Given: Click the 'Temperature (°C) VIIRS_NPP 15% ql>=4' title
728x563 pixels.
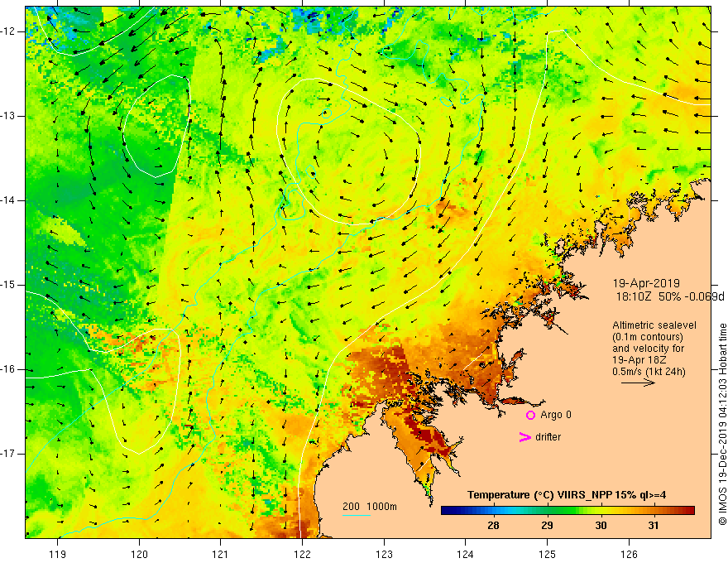Looking at the screenshot, I should tap(567, 495).
